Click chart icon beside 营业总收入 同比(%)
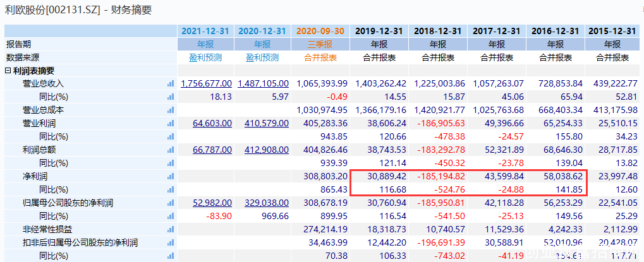The height and width of the screenshot is (262, 644). [x=171, y=97]
